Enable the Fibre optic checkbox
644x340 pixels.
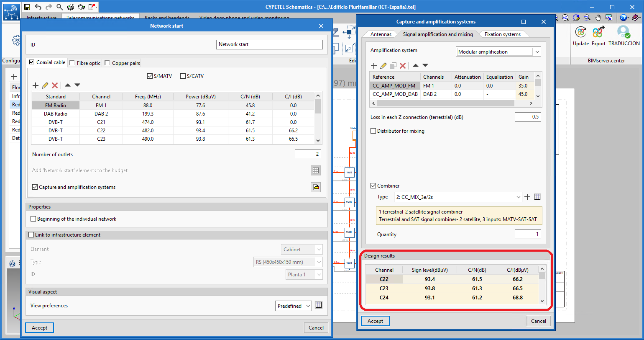tap(72, 63)
